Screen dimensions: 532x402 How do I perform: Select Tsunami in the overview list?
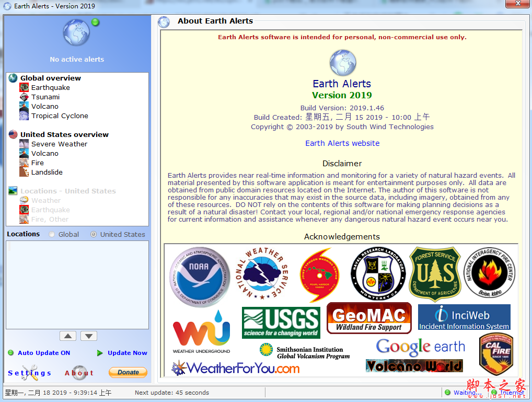[45, 97]
